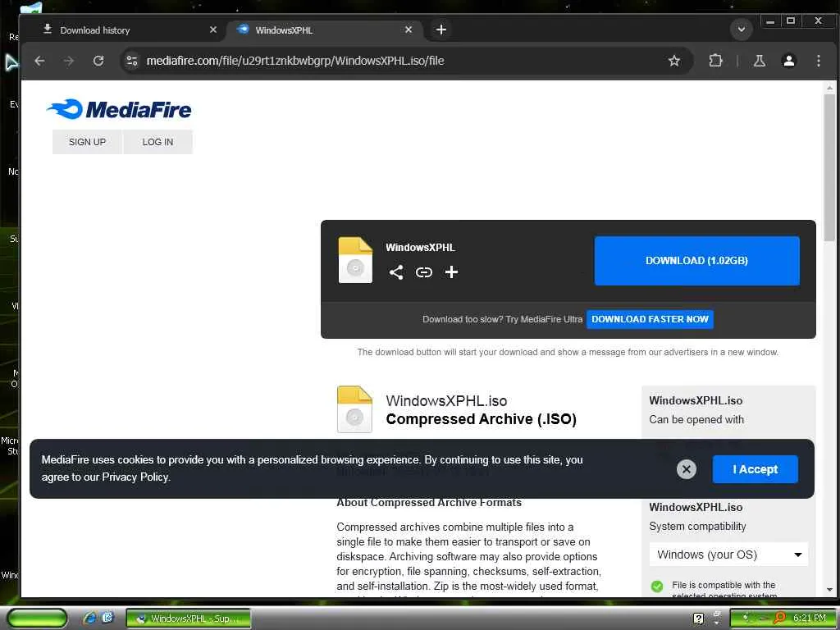Close the WindowsXPHL tab

(x=409, y=30)
